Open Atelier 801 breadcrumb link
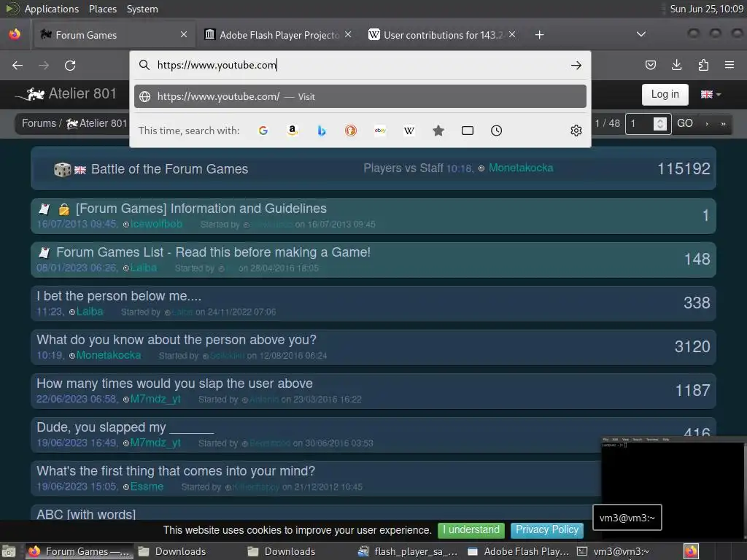 [97, 123]
